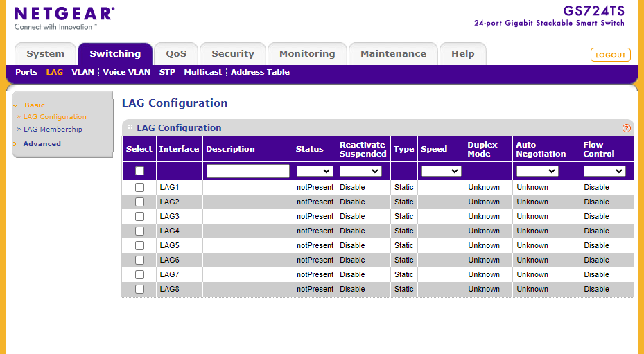Click the LAG Configuration panel grip icon

(130, 127)
